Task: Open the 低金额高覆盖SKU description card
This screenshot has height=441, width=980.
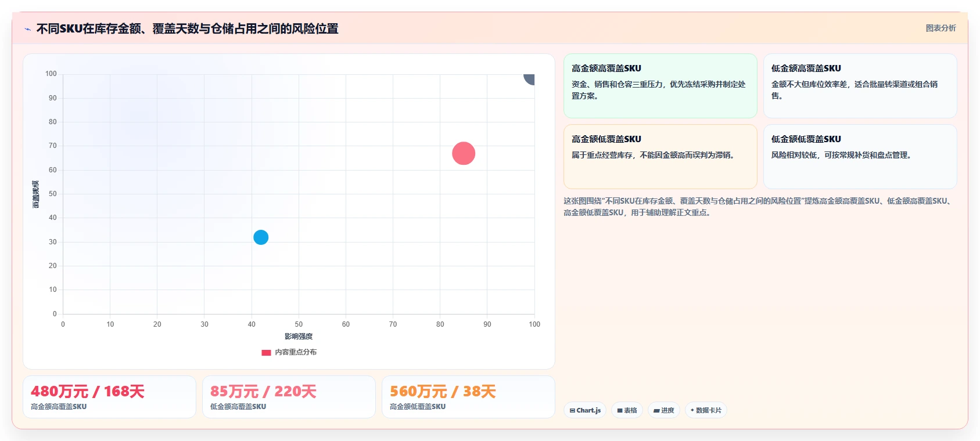Action: point(860,86)
